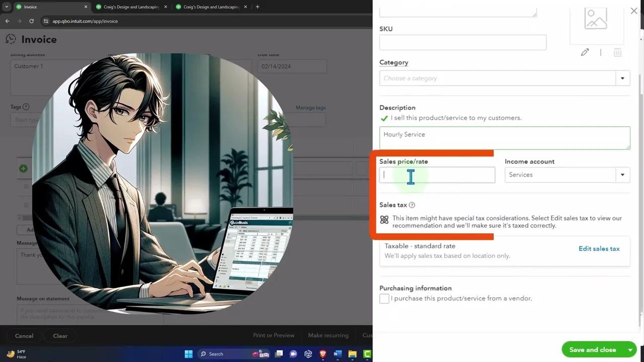Select the Invoice browser tab
Screen dimensions: 644x362
point(50,7)
